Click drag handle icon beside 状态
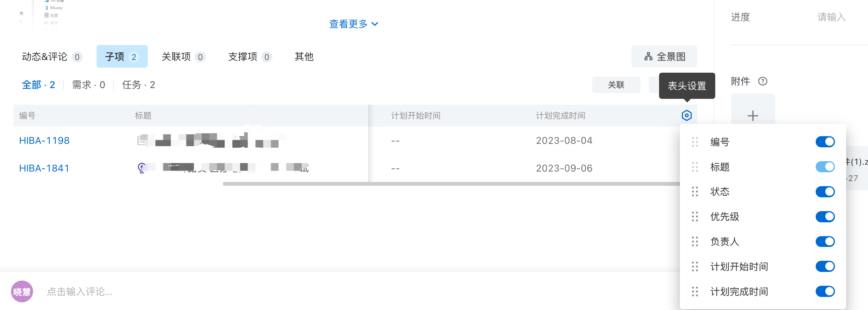 coord(695,192)
